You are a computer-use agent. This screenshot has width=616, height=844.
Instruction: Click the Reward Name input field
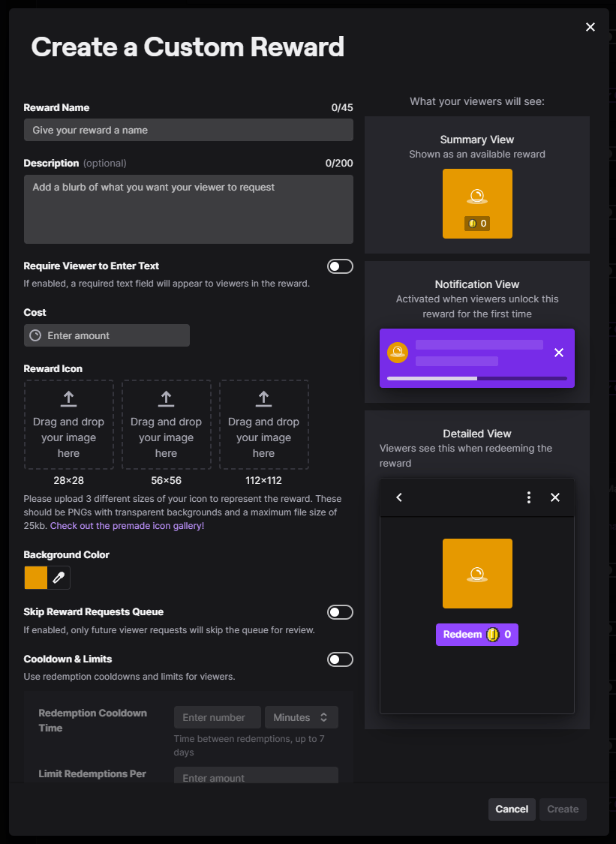pos(188,130)
